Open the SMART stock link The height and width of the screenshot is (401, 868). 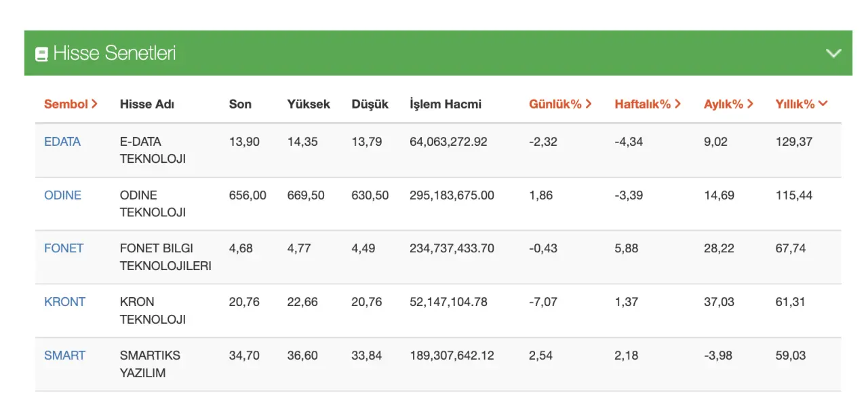coord(64,355)
